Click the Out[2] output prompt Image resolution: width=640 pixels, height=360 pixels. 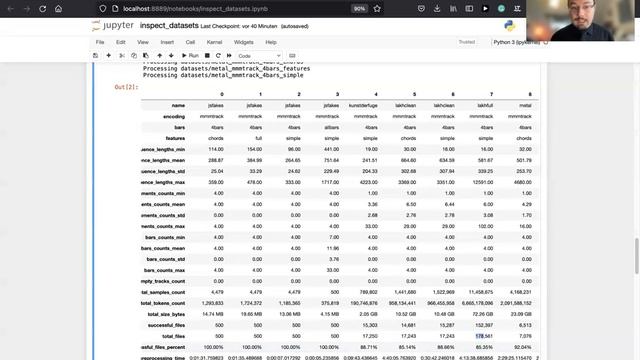click(127, 87)
